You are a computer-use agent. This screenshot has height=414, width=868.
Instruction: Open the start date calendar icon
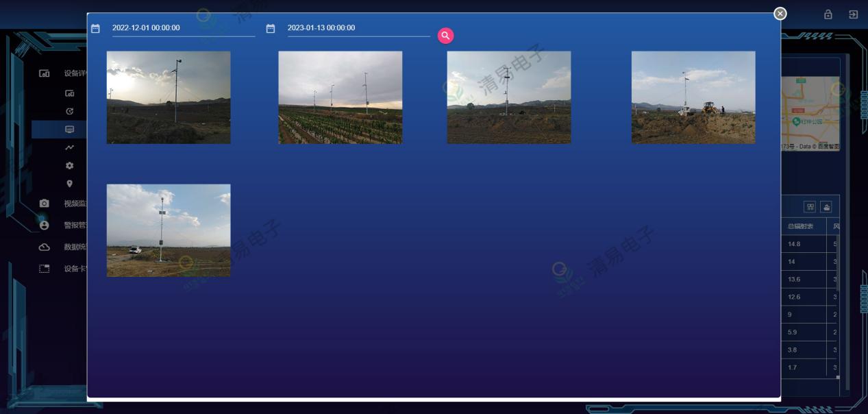(96, 29)
